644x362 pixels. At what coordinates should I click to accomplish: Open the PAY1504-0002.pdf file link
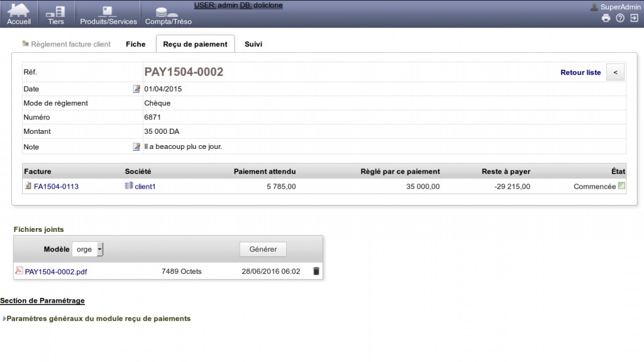tap(56, 271)
